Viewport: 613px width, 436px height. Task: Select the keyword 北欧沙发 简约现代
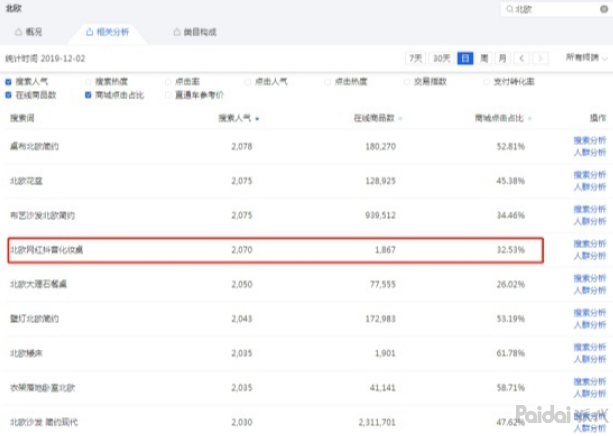44,422
